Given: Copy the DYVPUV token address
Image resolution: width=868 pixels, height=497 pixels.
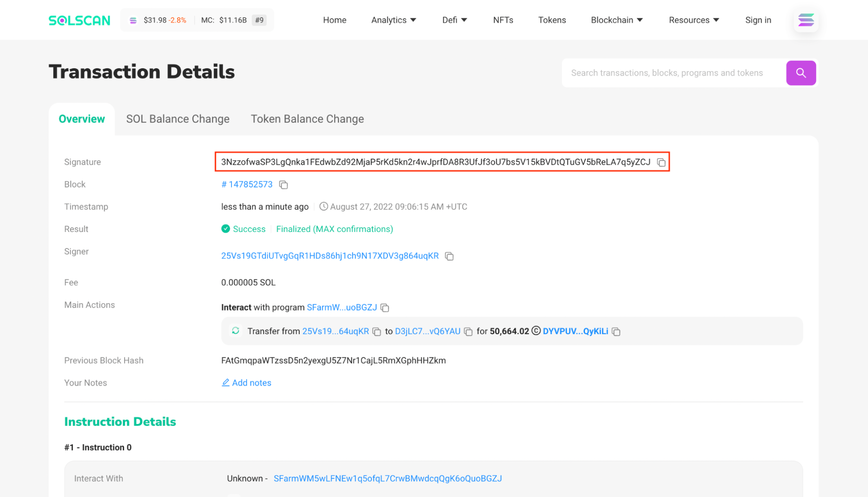Looking at the screenshot, I should (616, 332).
